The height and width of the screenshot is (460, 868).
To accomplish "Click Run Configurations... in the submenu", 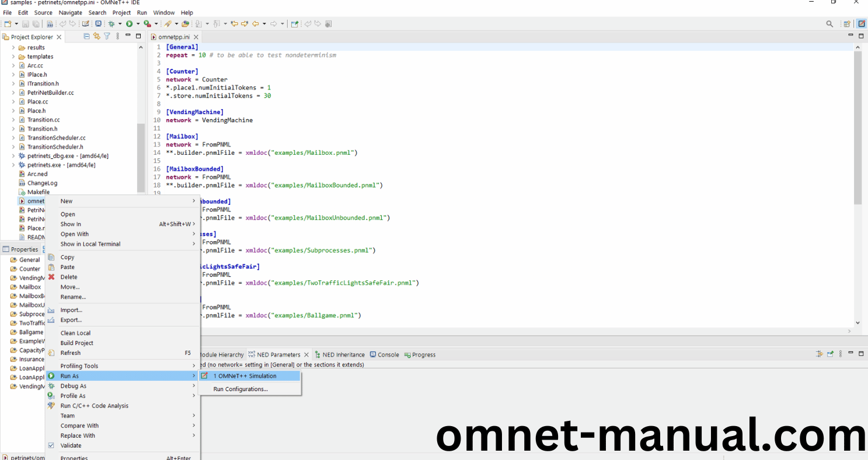I will (x=240, y=389).
